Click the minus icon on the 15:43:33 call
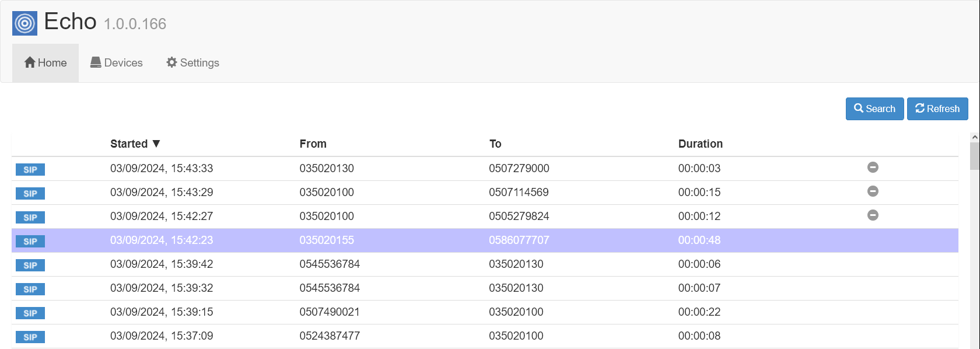The height and width of the screenshot is (349, 980). pyautogui.click(x=873, y=167)
